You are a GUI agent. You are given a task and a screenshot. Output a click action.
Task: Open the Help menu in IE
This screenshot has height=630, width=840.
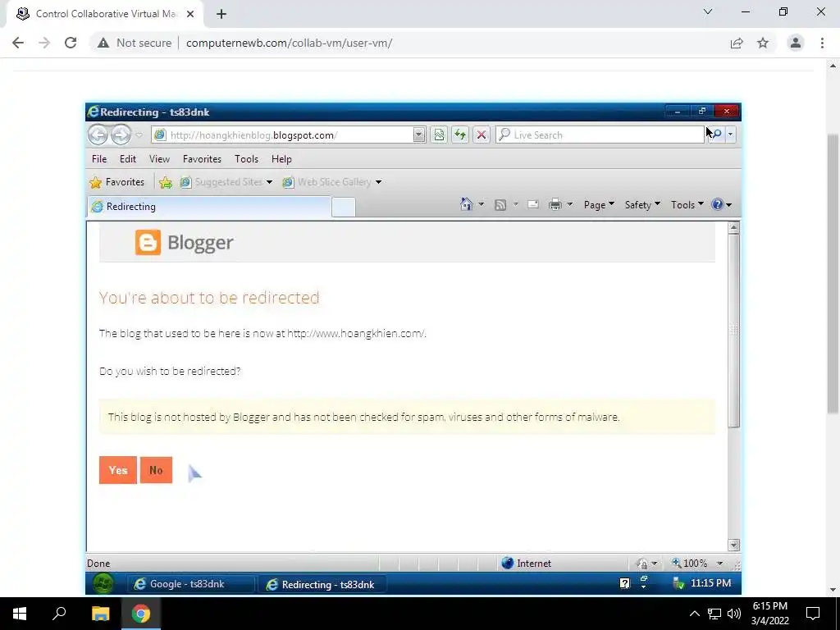click(281, 159)
